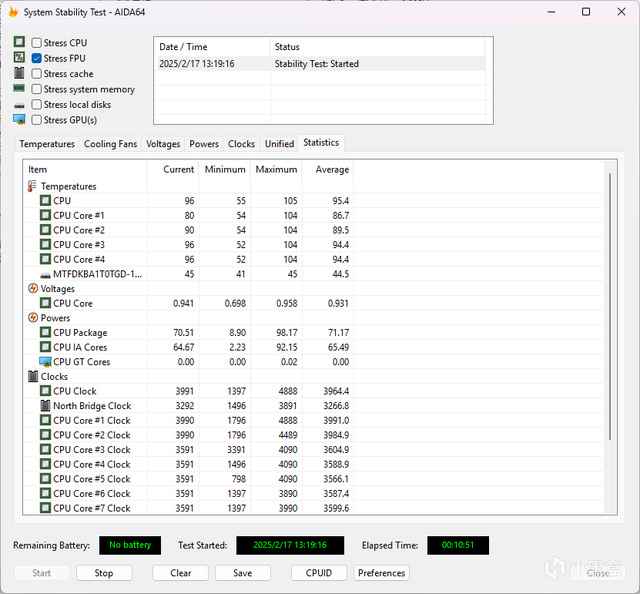Enable the Stress cache checkbox

[37, 73]
